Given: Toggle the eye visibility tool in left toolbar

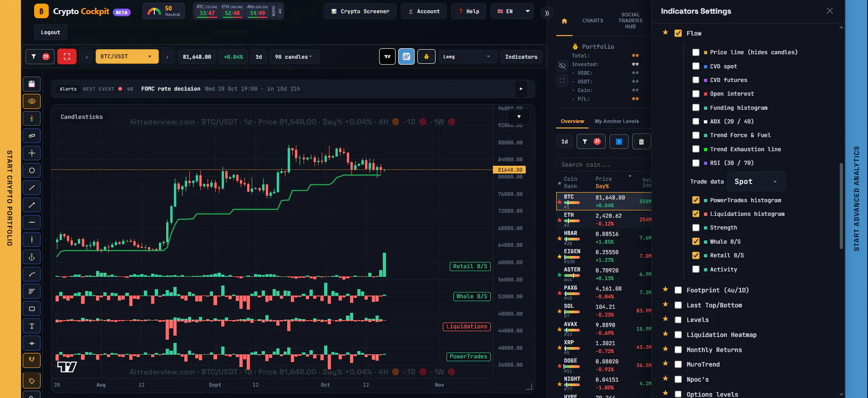Looking at the screenshot, I should click(32, 101).
